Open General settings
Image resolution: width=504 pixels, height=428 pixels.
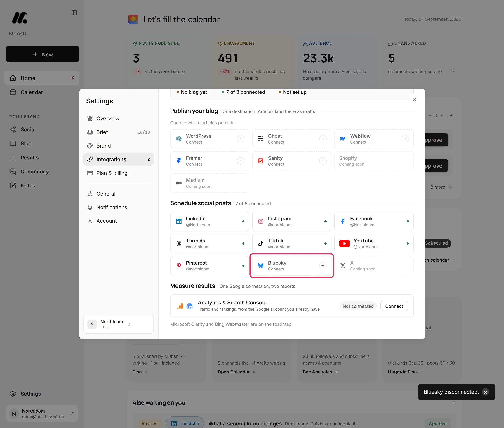point(119,194)
